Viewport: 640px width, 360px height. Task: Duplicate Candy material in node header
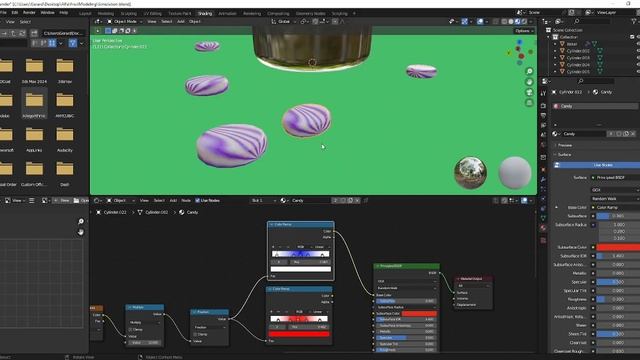pyautogui.click(x=350, y=200)
